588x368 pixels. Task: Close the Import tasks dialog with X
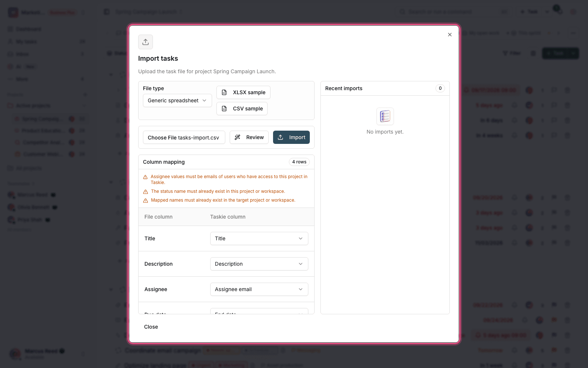point(450,35)
